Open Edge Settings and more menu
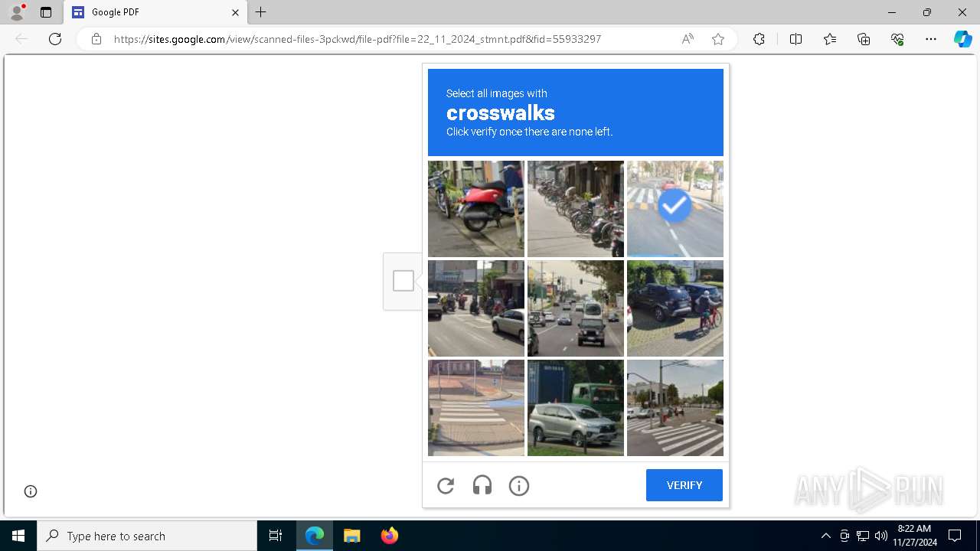 931,39
